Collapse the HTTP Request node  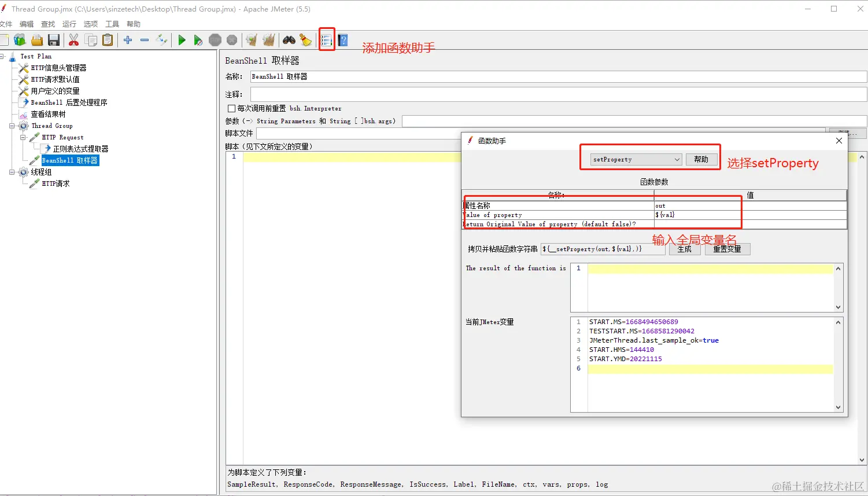click(x=23, y=137)
